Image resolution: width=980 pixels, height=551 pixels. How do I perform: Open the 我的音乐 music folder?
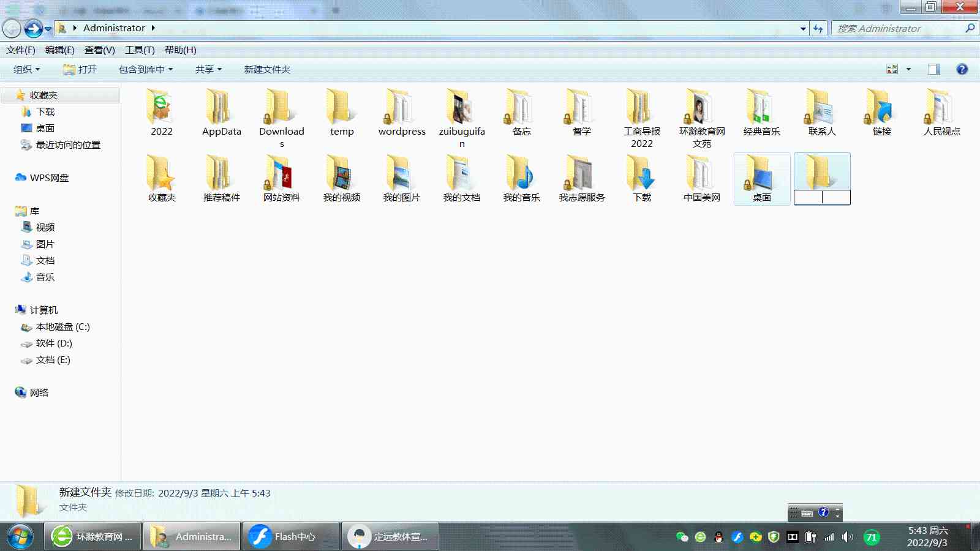[521, 174]
